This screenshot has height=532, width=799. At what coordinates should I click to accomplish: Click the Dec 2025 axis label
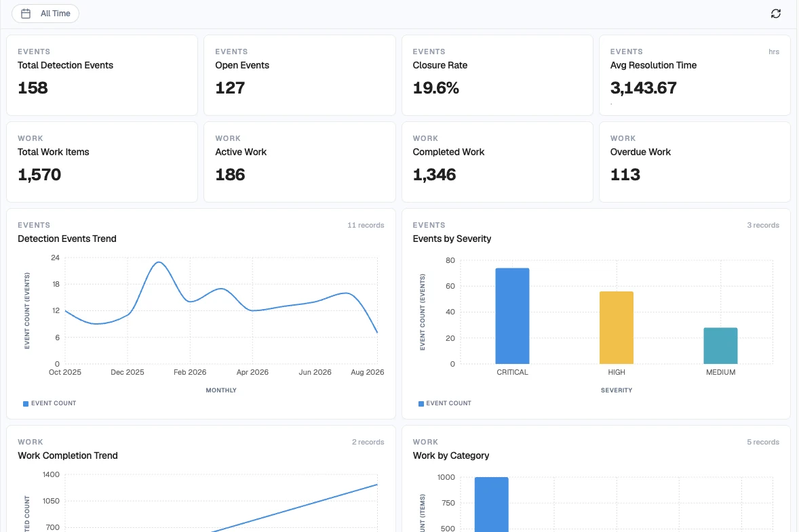128,372
